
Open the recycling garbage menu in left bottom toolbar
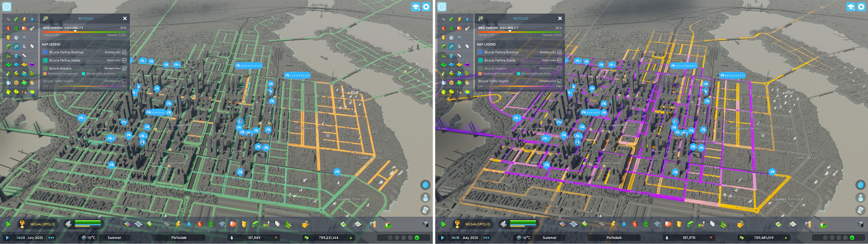[211, 224]
